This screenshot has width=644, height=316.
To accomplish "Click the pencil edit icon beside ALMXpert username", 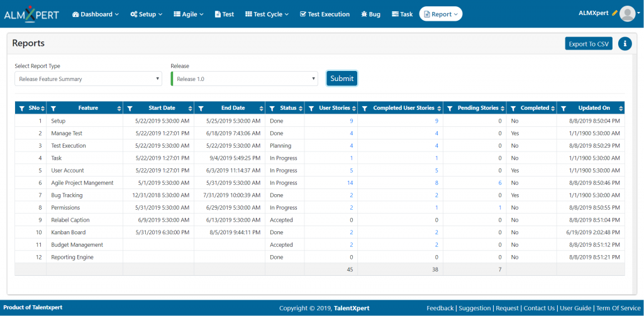I will [x=614, y=13].
